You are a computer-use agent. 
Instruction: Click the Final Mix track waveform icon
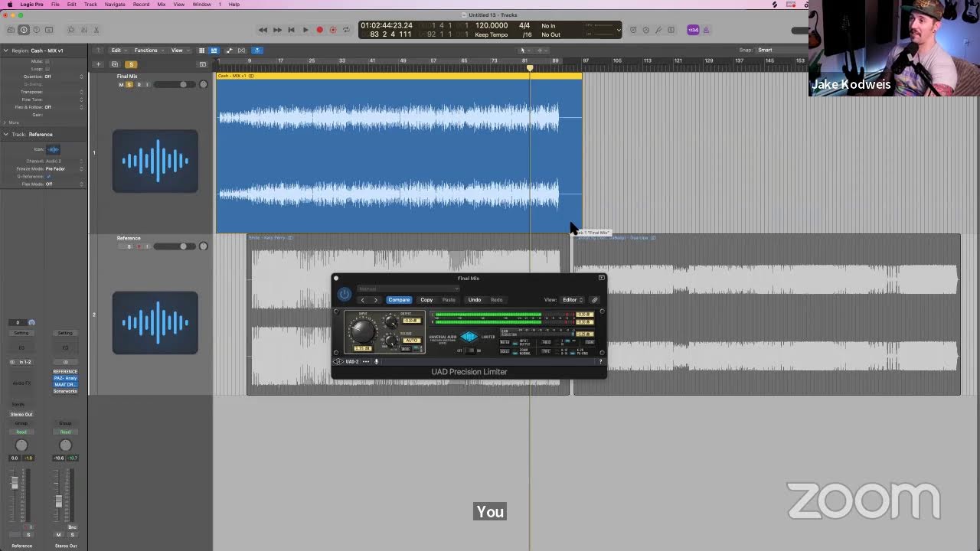[155, 161]
